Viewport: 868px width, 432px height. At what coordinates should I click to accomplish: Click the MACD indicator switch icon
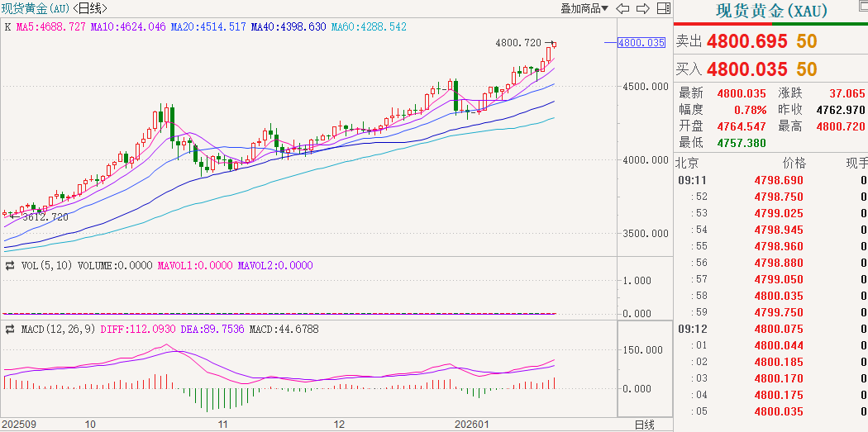[9, 330]
